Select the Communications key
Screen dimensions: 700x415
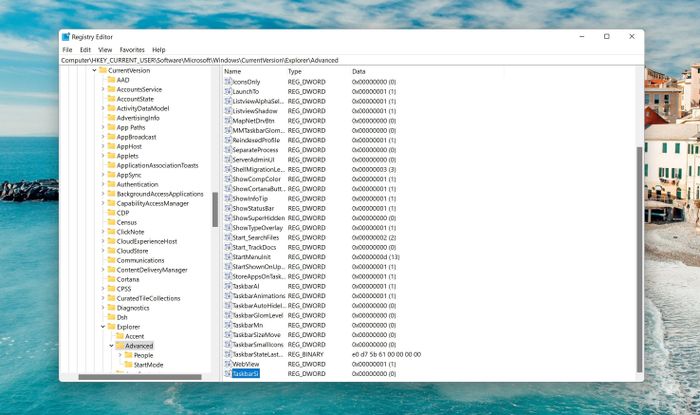tap(140, 260)
